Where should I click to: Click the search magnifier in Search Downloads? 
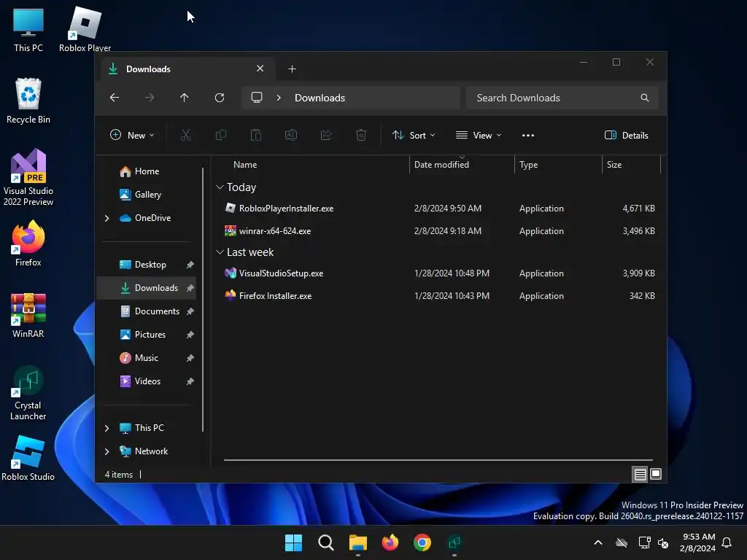point(645,98)
